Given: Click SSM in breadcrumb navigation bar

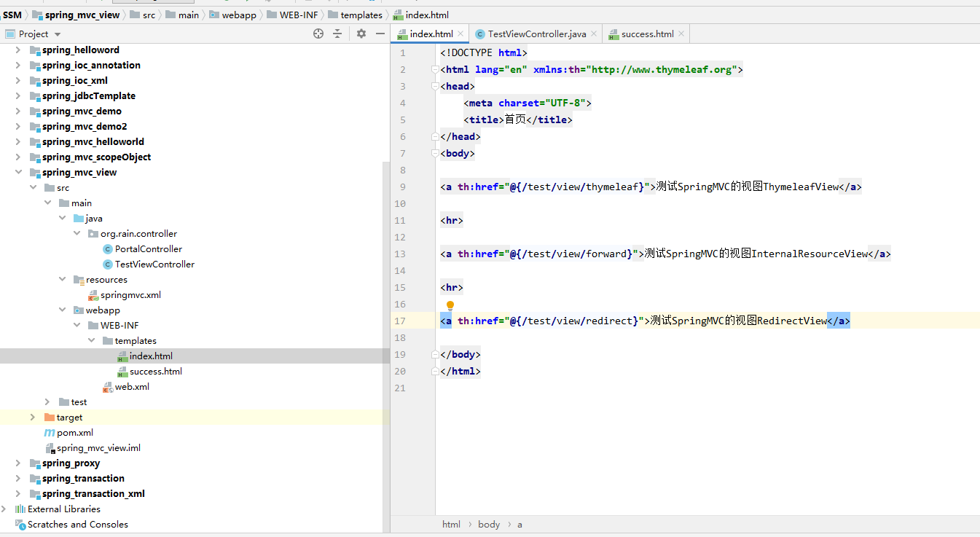Looking at the screenshot, I should pos(12,15).
